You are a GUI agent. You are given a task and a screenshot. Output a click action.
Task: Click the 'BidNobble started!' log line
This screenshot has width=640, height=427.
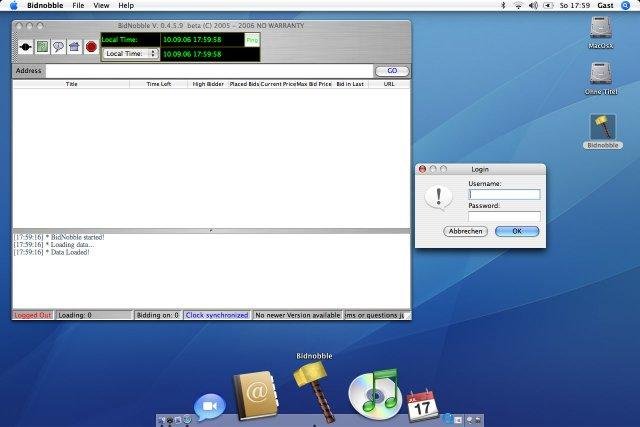(59, 237)
